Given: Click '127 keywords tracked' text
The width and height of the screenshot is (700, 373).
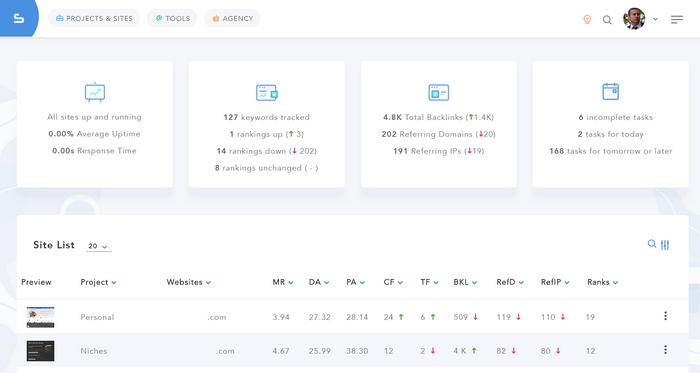Looking at the screenshot, I should pyautogui.click(x=267, y=117).
